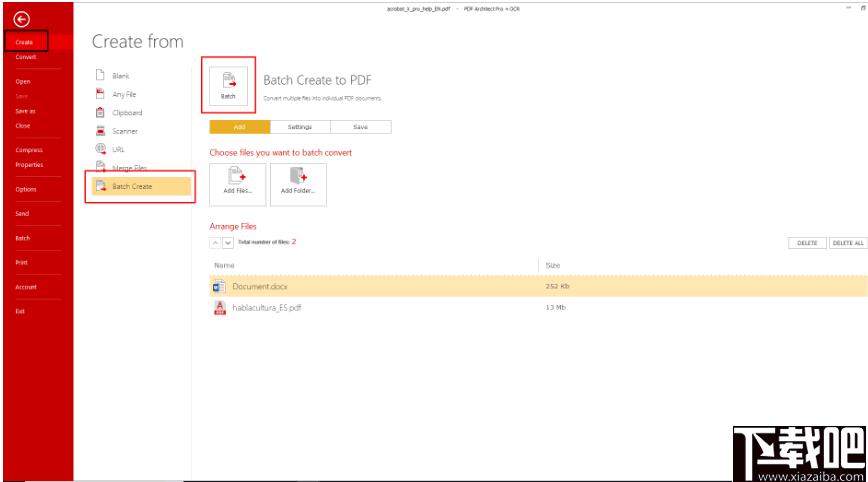
Task: Click the Blank document icon
Action: point(100,75)
